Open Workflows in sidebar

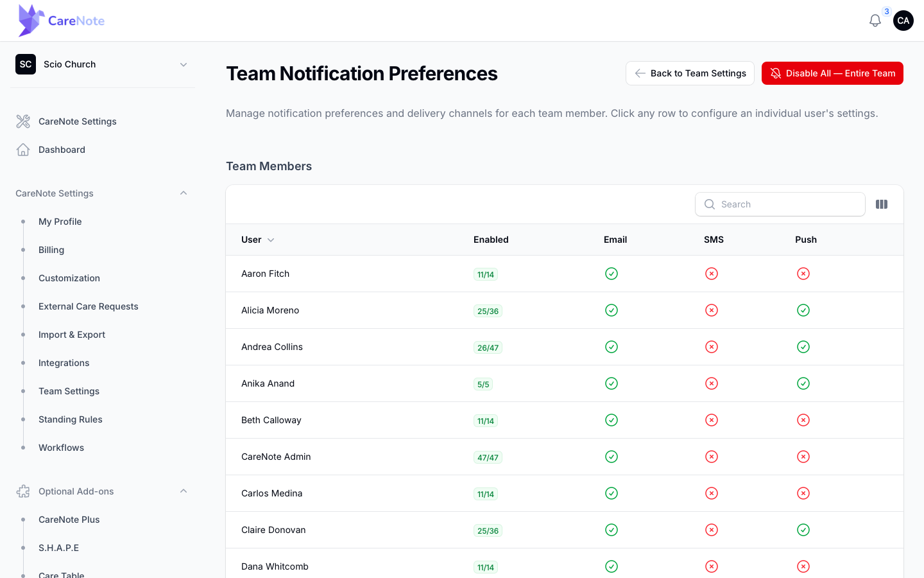(62, 448)
